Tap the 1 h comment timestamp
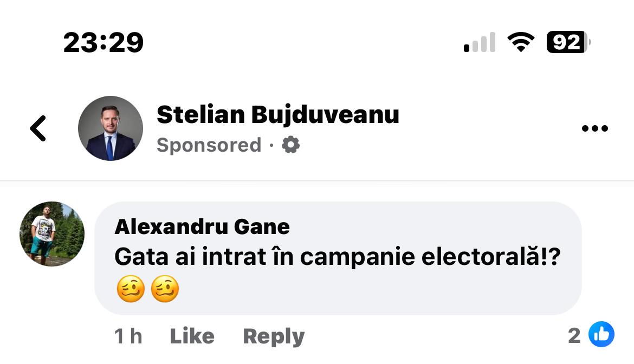This screenshot has height=364, width=634. click(128, 336)
